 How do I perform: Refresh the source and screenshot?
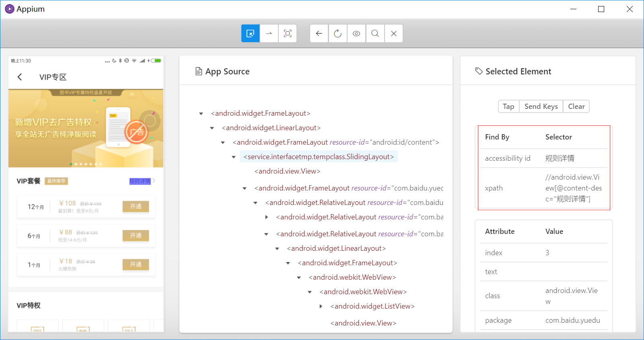(338, 33)
